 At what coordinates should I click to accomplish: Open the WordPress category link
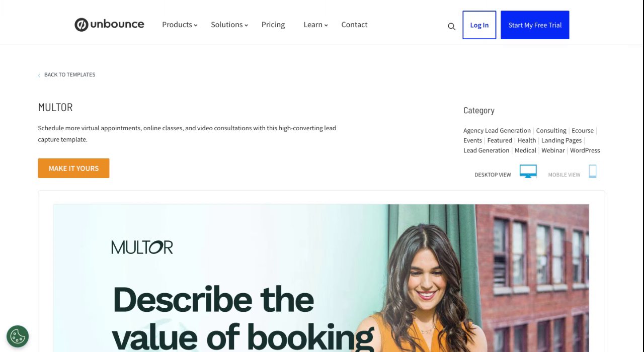coord(585,150)
